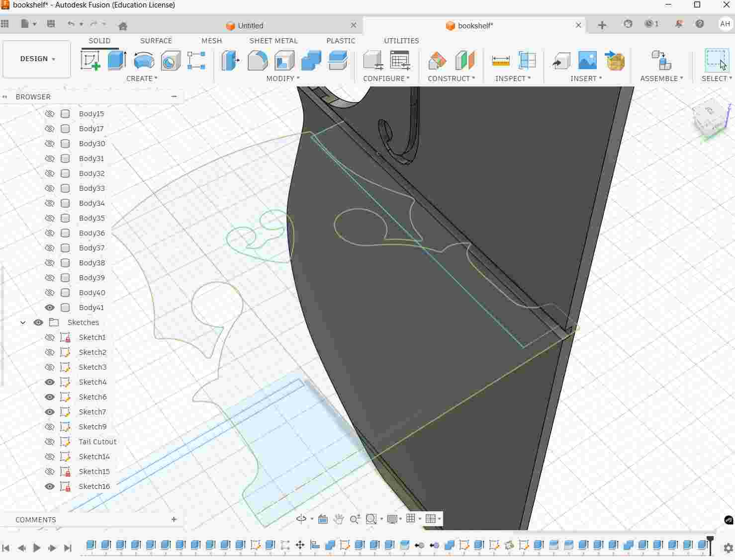This screenshot has height=560, width=735.
Task: Select the Shell tool
Action: pyautogui.click(x=284, y=61)
